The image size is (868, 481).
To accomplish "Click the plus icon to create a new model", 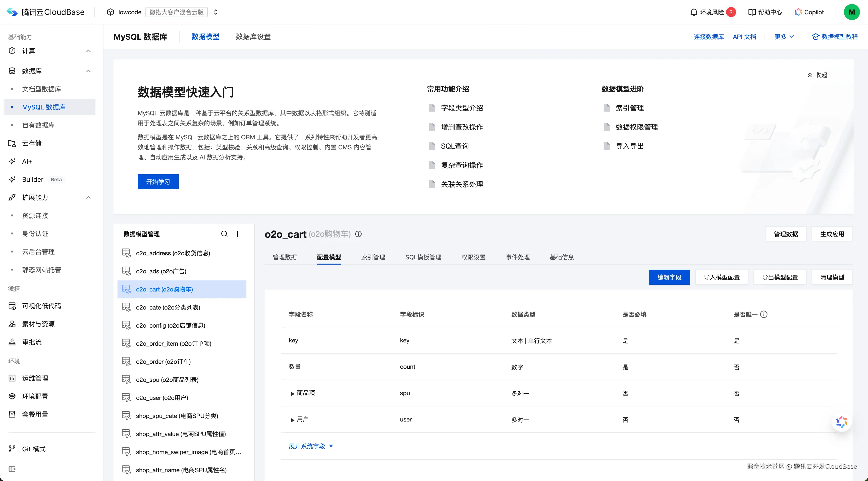I will point(238,234).
